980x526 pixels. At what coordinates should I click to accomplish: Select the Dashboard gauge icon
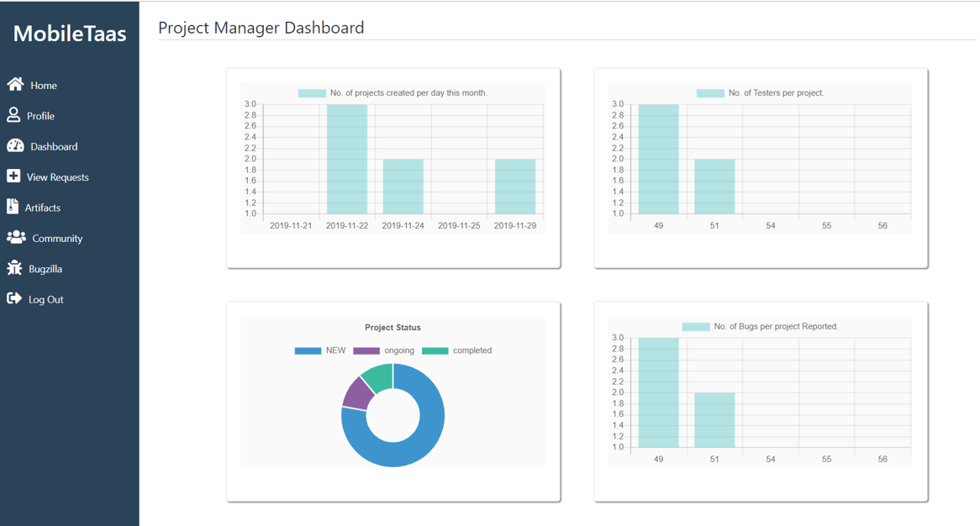(x=16, y=145)
